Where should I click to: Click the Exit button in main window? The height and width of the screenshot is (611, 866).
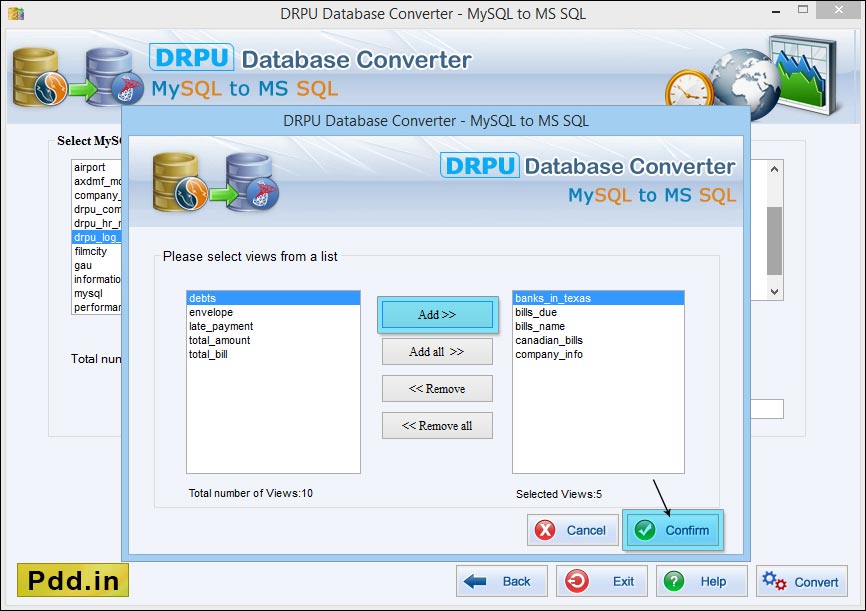click(x=601, y=581)
